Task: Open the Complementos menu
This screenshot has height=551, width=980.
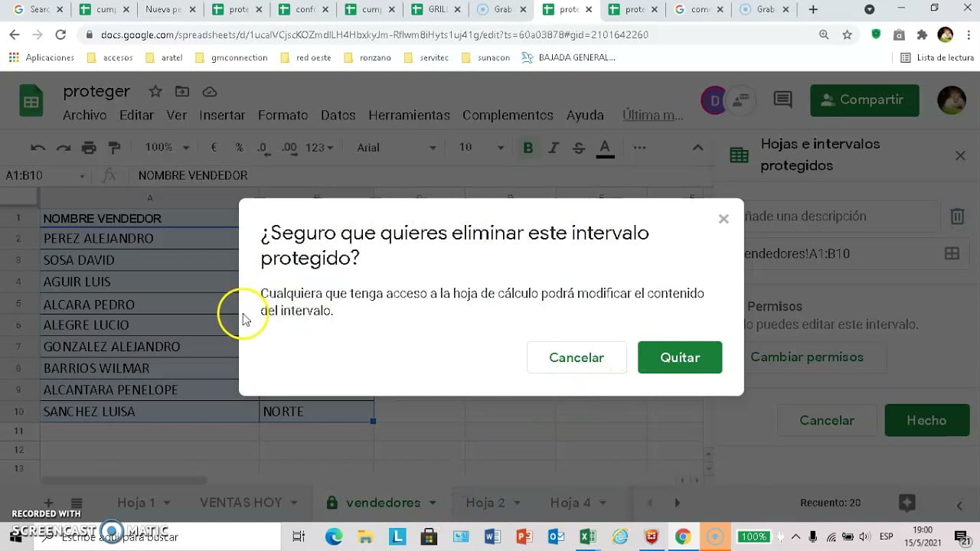Action: pyautogui.click(x=508, y=115)
